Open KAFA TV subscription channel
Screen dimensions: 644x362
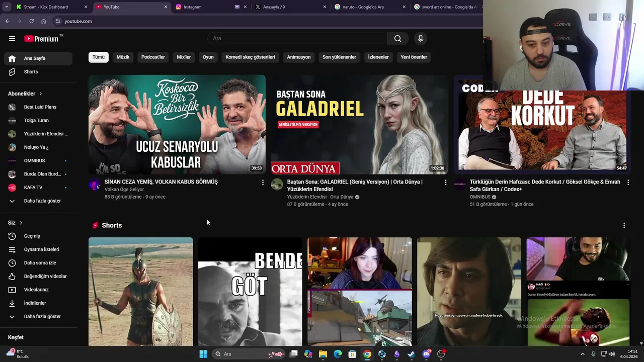pyautogui.click(x=38, y=188)
